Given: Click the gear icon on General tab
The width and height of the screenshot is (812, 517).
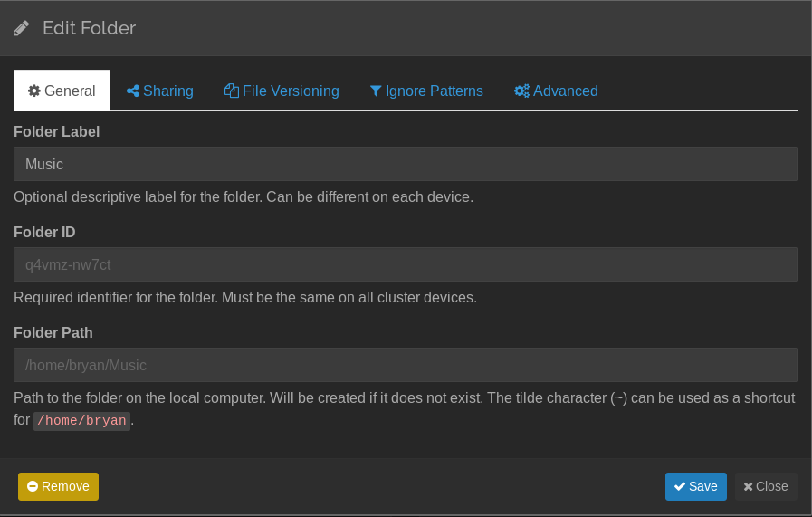Looking at the screenshot, I should [34, 91].
